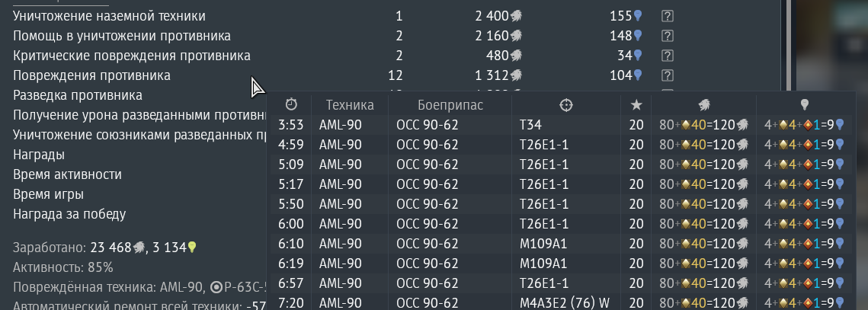
Task: Select the Техника column header
Action: coord(350,105)
